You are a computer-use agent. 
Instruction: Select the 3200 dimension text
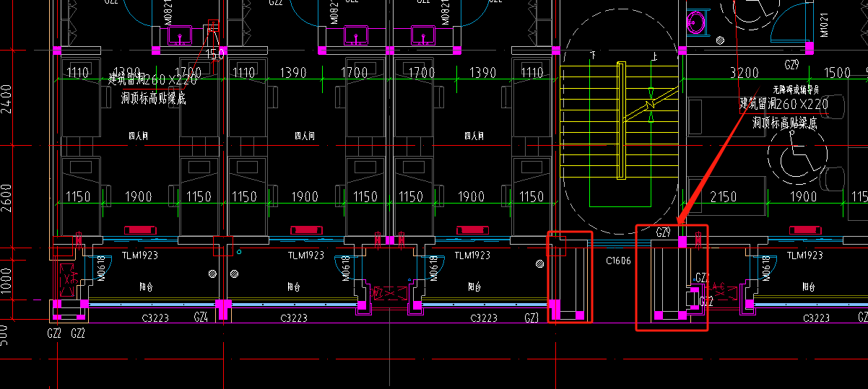[x=745, y=73]
